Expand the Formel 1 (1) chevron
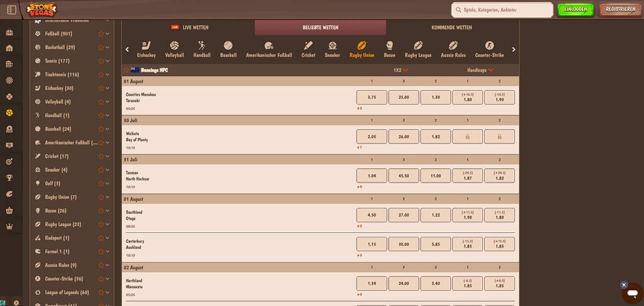The width and height of the screenshot is (644, 306). [x=108, y=251]
